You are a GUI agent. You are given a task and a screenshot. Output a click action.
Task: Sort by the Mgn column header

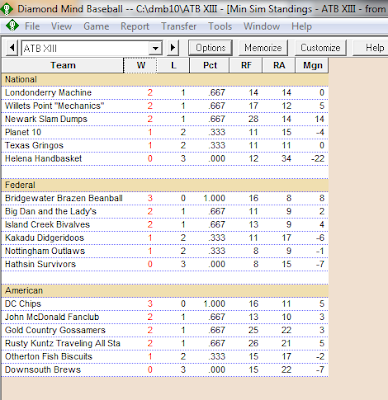point(312,65)
